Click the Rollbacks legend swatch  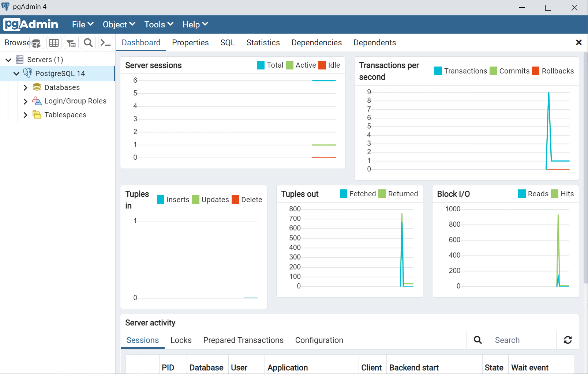point(536,71)
